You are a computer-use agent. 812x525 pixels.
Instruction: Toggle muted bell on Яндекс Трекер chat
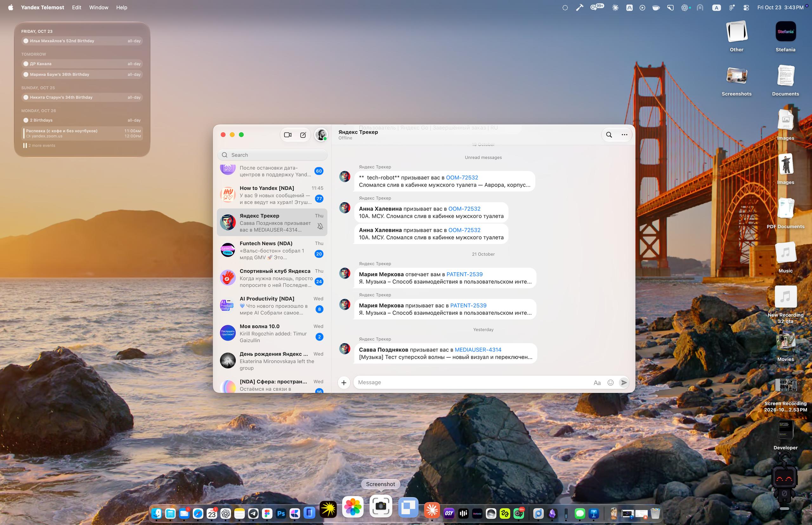pyautogui.click(x=320, y=226)
